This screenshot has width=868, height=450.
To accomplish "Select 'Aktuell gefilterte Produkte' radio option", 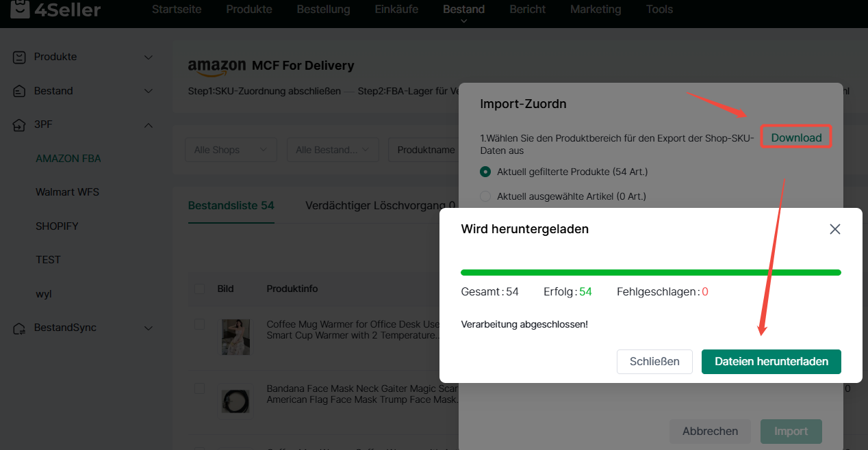I will pos(485,172).
